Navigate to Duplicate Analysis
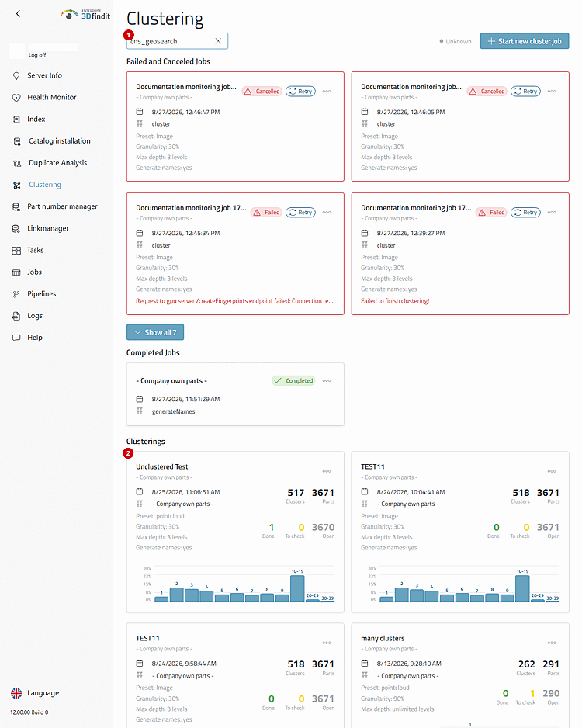The width and height of the screenshot is (582, 728). click(x=57, y=162)
